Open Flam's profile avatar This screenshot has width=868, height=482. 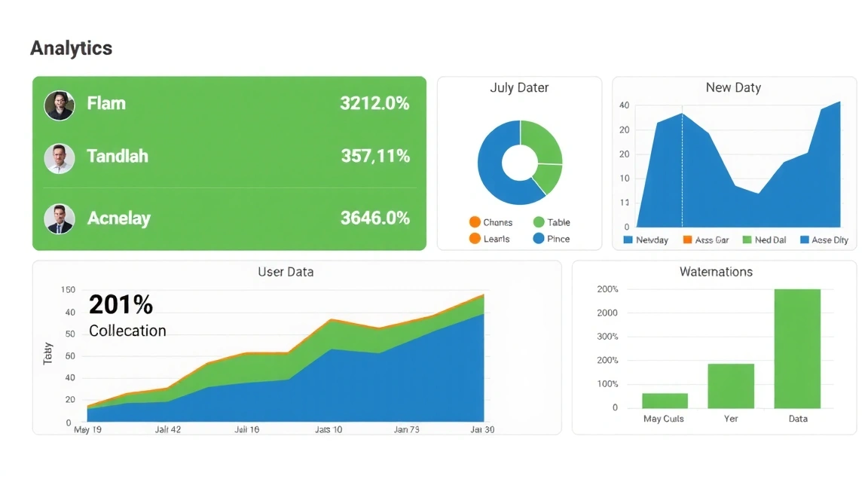(60, 105)
